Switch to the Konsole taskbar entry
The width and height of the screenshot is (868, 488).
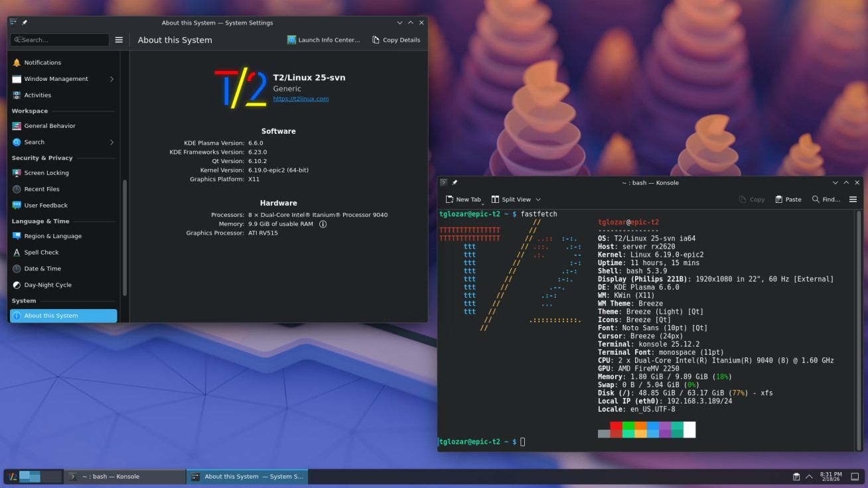125,477
